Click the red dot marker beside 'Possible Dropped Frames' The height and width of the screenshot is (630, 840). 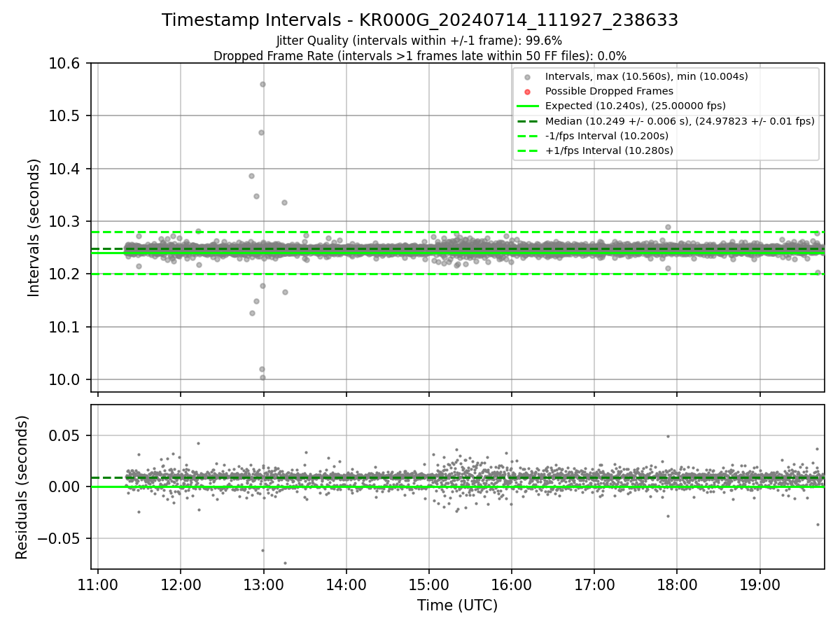(x=528, y=92)
